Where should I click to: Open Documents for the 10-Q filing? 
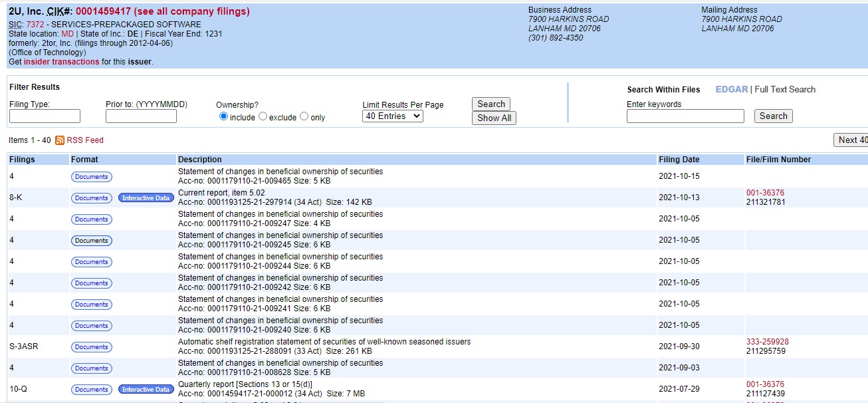point(92,390)
